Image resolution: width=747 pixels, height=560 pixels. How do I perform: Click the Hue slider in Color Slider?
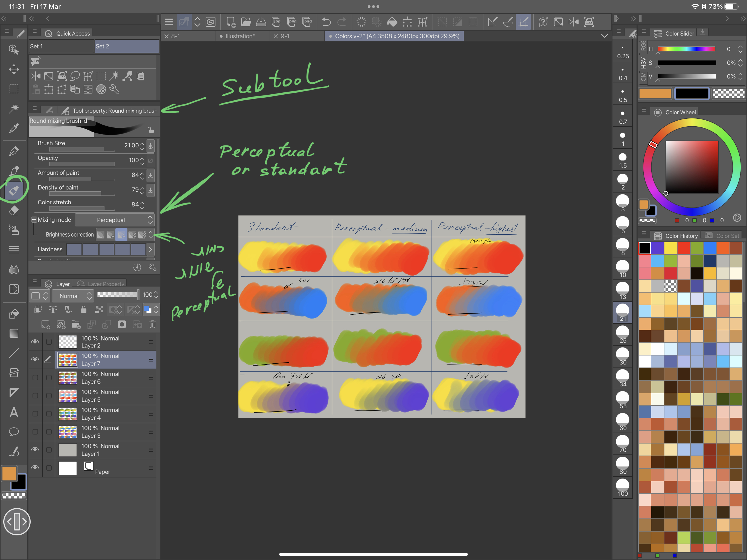click(x=686, y=49)
